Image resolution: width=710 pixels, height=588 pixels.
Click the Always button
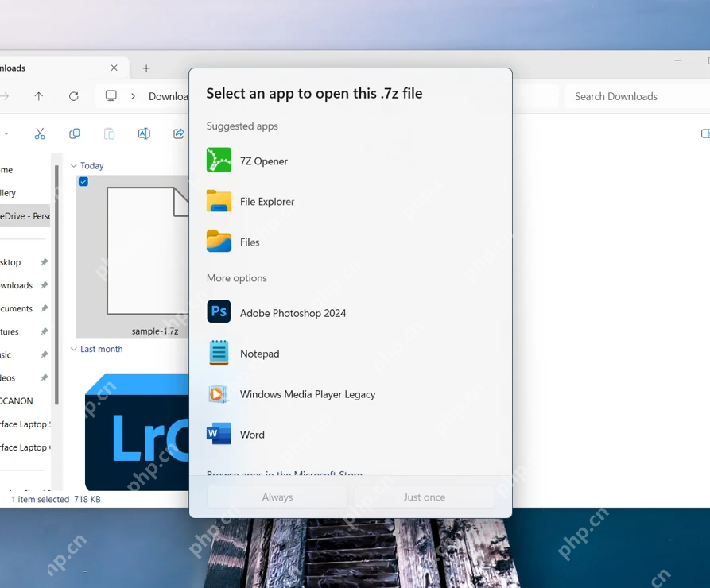click(277, 497)
